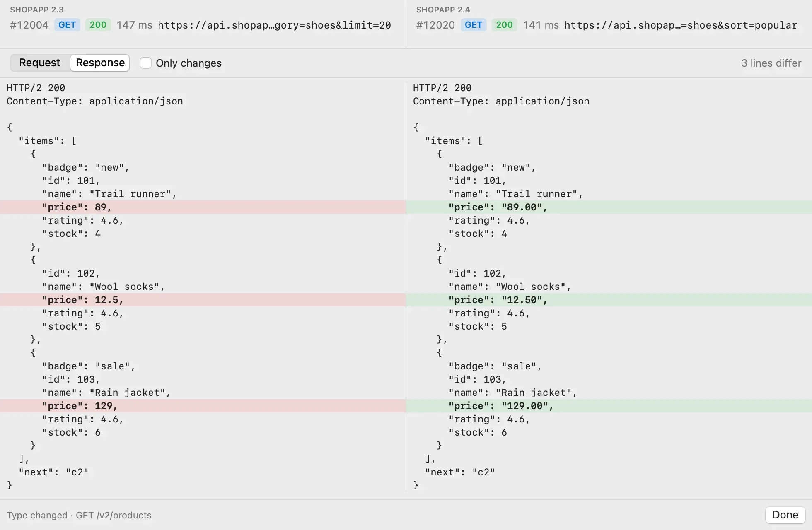Select the Response tab

pyautogui.click(x=100, y=63)
